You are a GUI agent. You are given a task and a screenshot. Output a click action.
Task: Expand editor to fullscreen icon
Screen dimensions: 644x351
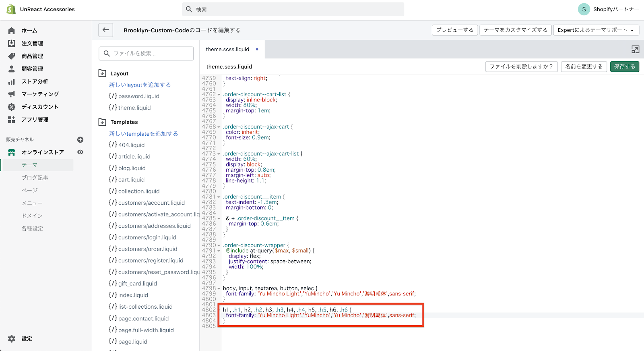click(x=635, y=49)
